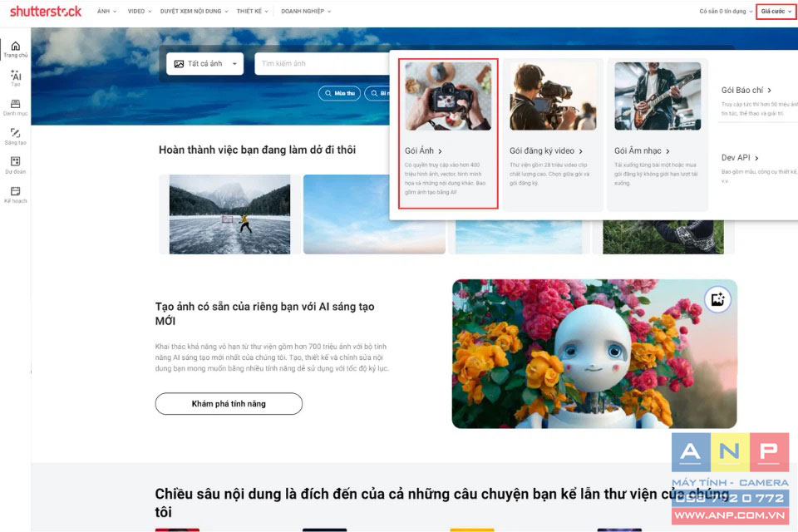Open the robot with flowers AI image
798x532 pixels.
click(594, 354)
